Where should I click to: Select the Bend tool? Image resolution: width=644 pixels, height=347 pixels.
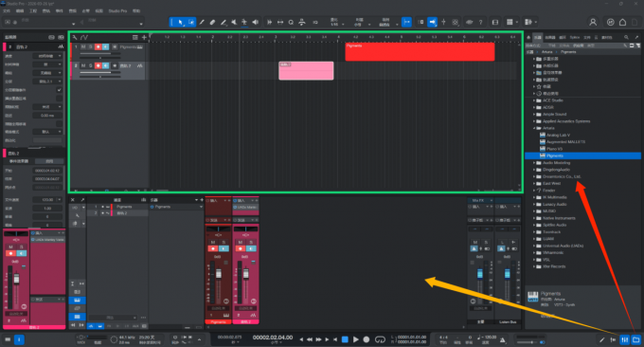click(244, 22)
